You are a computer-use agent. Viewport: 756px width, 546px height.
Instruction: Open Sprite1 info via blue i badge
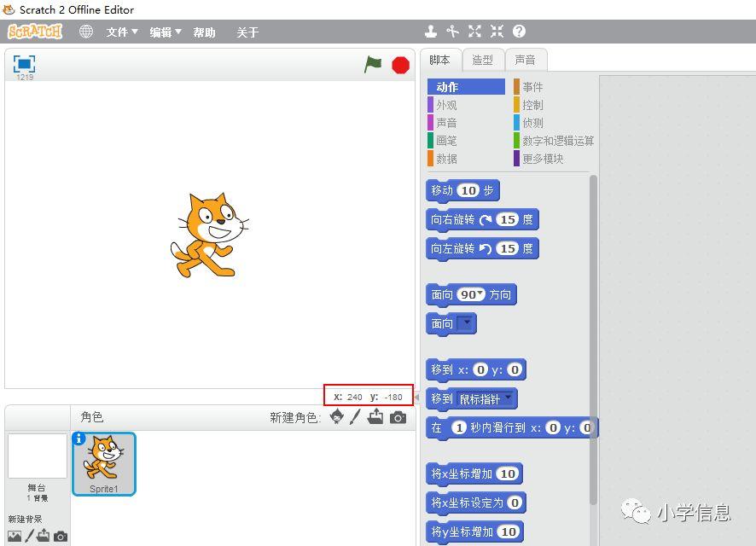[x=79, y=439]
